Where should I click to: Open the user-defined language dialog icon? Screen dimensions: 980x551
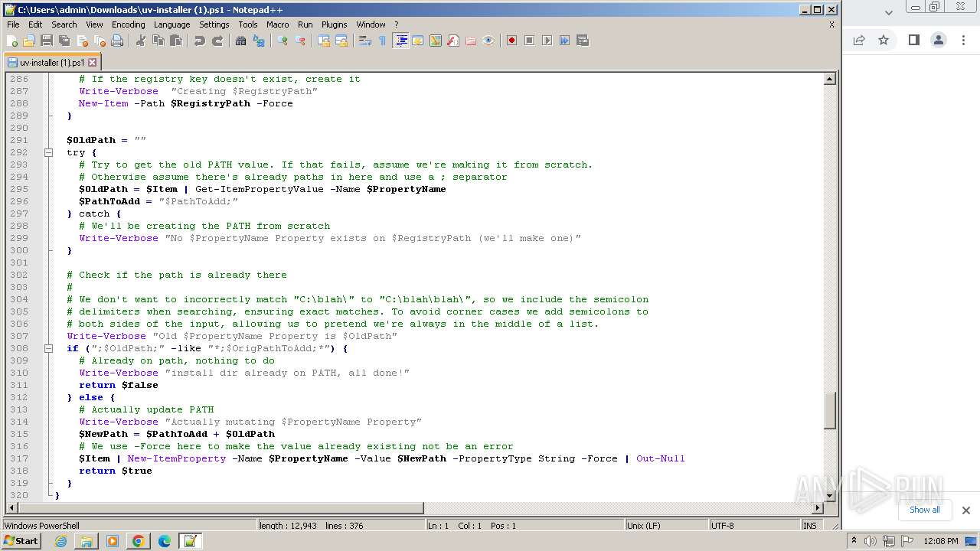418,41
